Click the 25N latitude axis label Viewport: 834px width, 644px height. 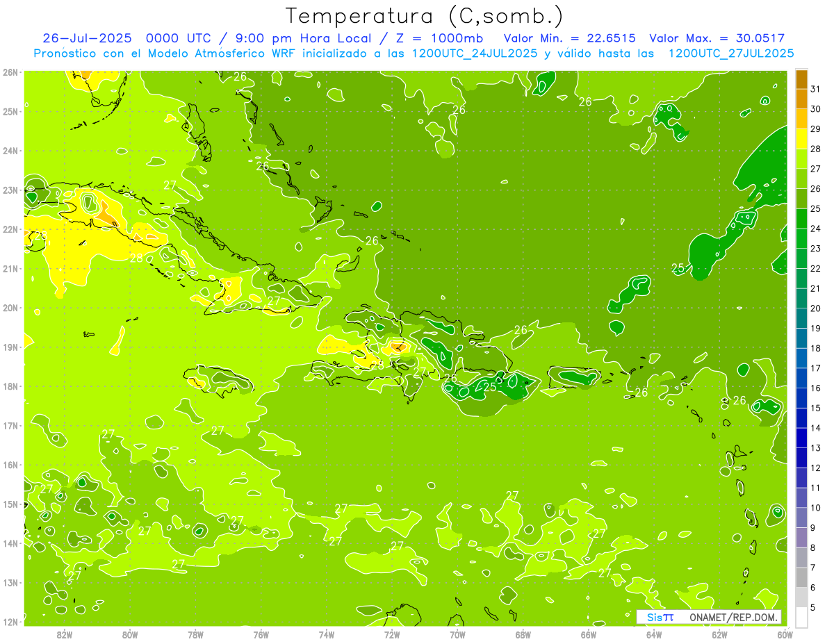10,111
